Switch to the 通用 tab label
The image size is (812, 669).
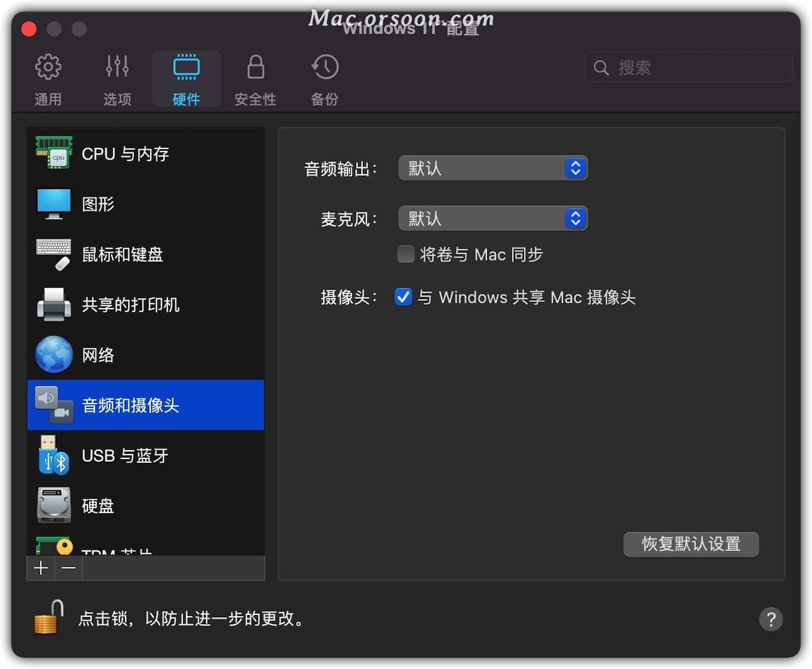coord(48,100)
